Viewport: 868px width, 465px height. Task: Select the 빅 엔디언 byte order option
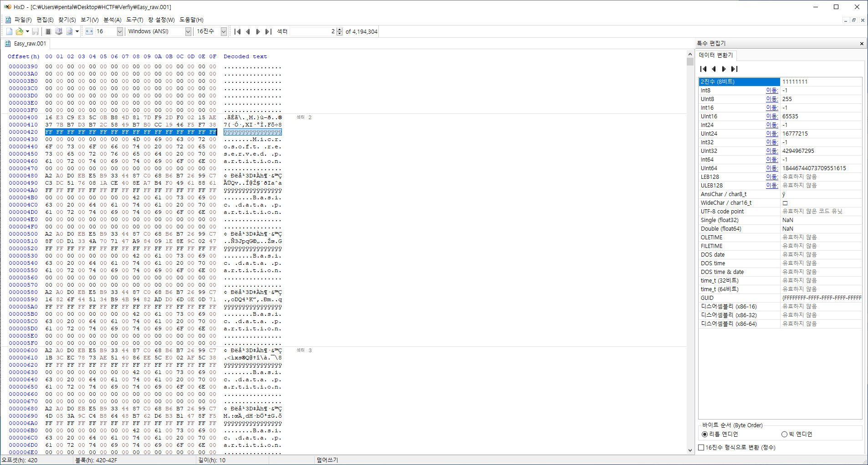pos(784,434)
